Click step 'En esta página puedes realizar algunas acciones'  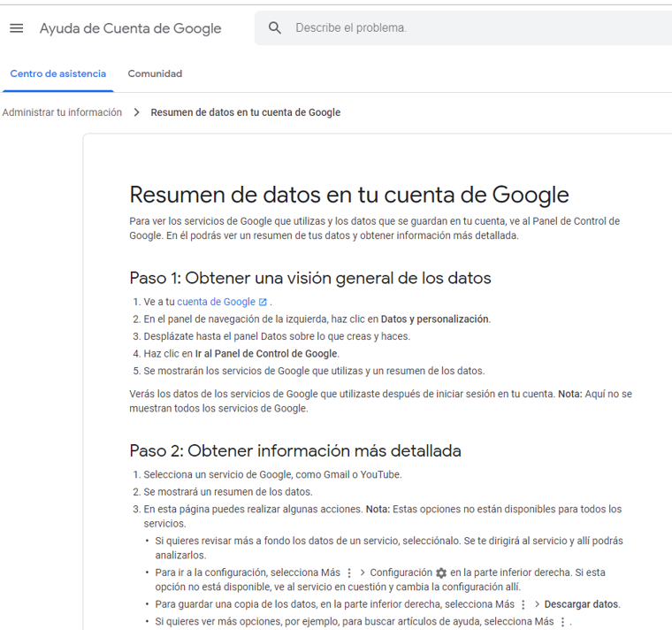pos(382,516)
